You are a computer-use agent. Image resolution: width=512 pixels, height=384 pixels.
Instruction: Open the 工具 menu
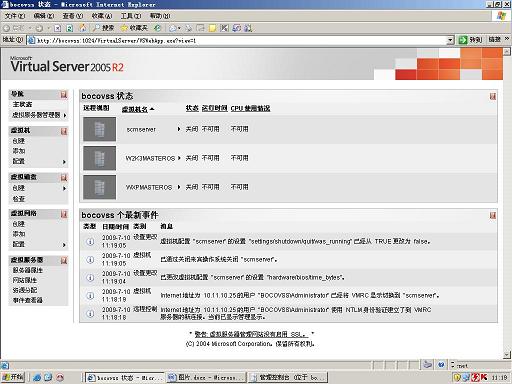pos(131,16)
